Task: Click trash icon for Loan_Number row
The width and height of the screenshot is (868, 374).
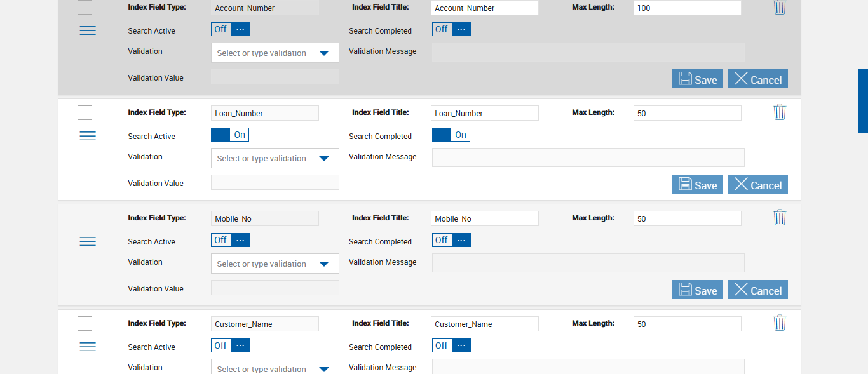Action: [780, 112]
